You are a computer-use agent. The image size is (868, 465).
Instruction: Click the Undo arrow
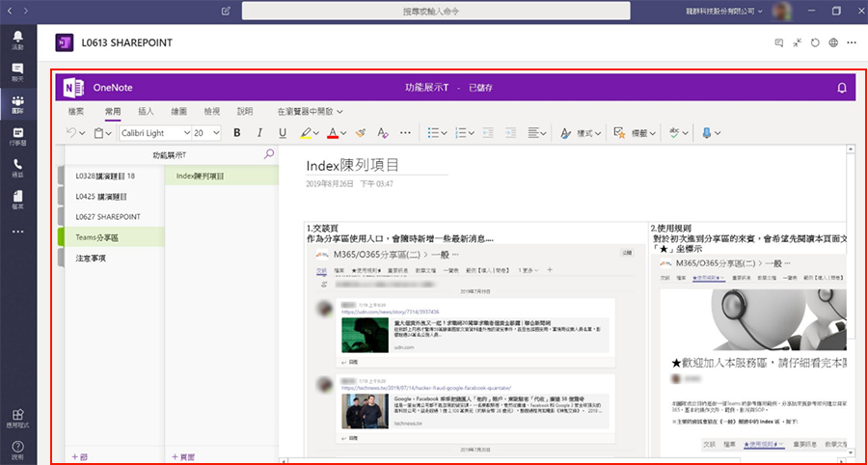click(70, 133)
